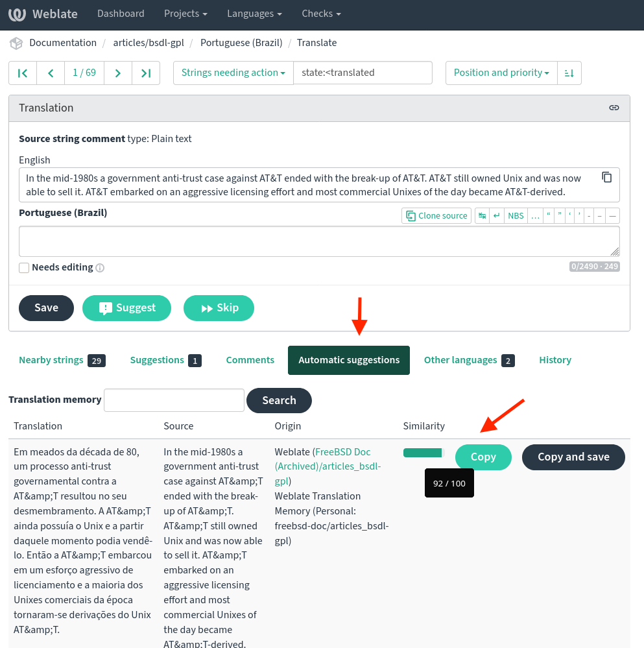
Task: Go to the previous string
Action: pos(51,73)
